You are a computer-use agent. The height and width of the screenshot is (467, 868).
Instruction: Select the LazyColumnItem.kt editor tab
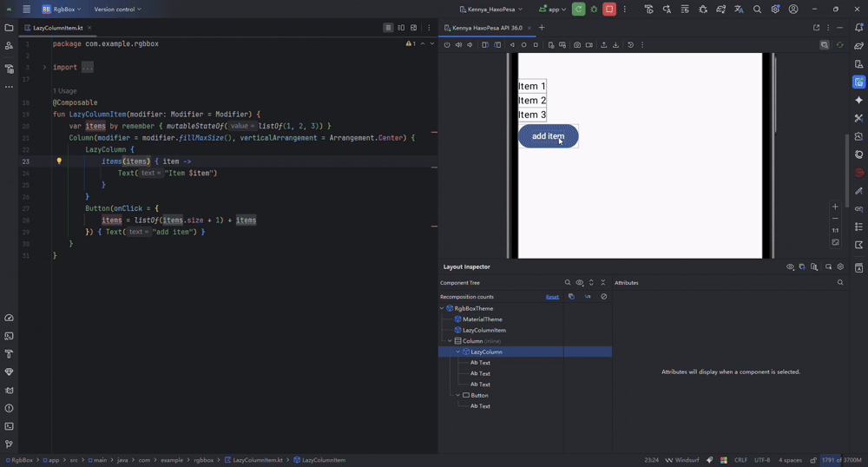(x=57, y=28)
